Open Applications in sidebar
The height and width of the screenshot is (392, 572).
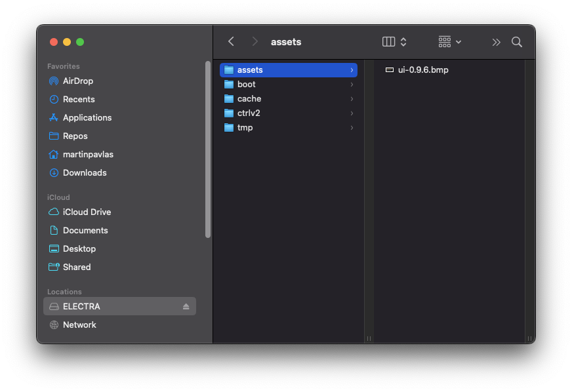pyautogui.click(x=119, y=117)
